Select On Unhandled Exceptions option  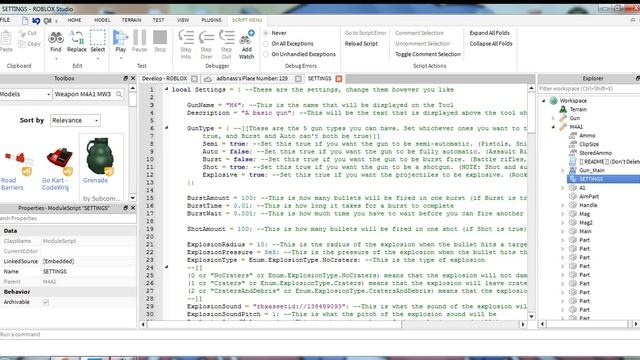tap(266, 54)
